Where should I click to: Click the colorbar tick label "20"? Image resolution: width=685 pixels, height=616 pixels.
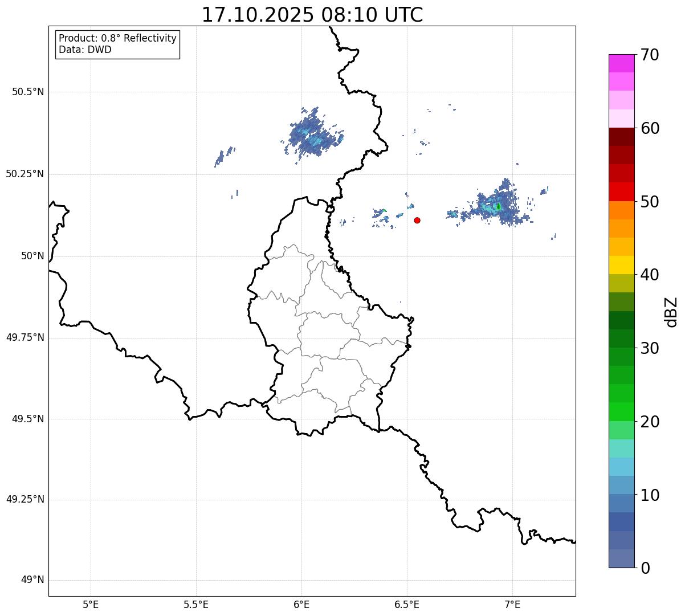(650, 422)
